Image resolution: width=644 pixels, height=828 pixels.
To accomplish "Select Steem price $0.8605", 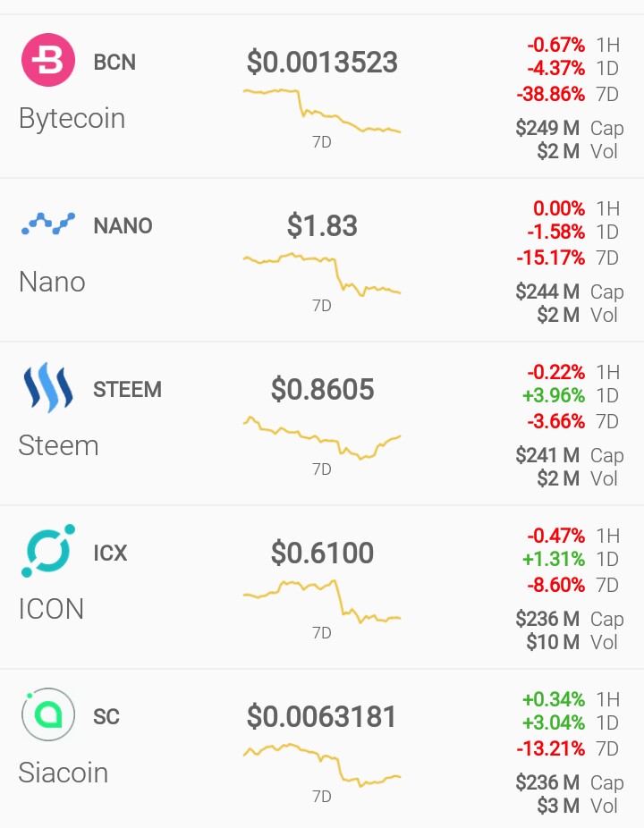I will 322,389.
